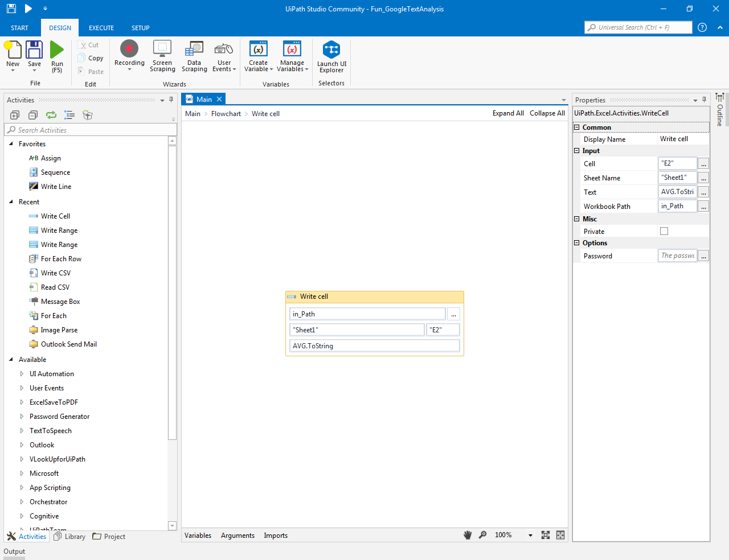The height and width of the screenshot is (560, 729).
Task: Open the START tab
Action: tap(19, 28)
